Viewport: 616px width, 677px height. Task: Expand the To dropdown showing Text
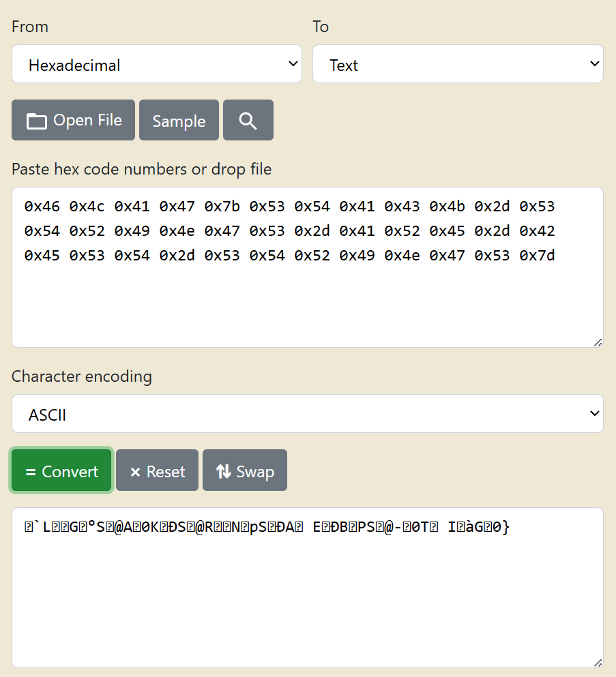coord(458,65)
